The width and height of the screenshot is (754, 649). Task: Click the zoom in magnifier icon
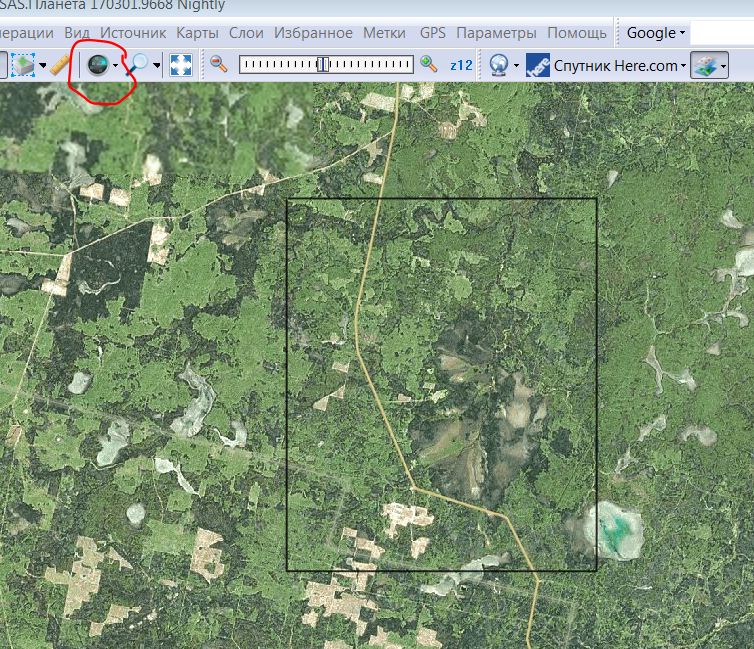[x=429, y=65]
